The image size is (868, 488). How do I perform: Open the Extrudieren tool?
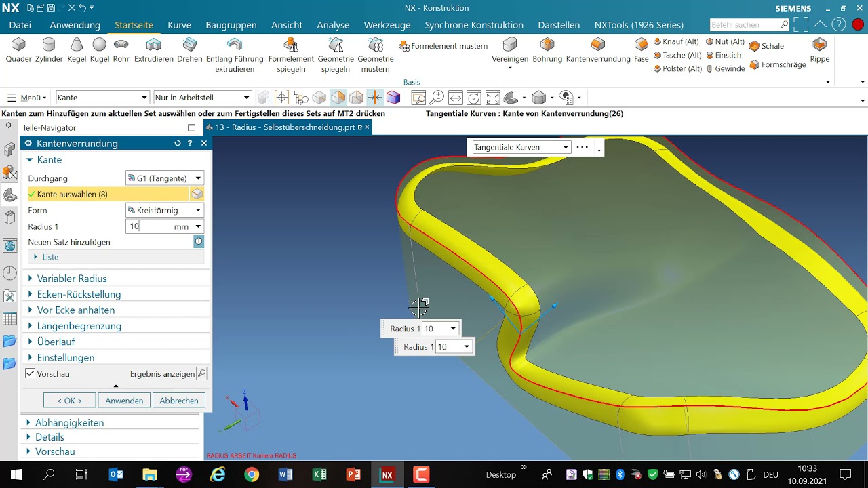pos(154,50)
